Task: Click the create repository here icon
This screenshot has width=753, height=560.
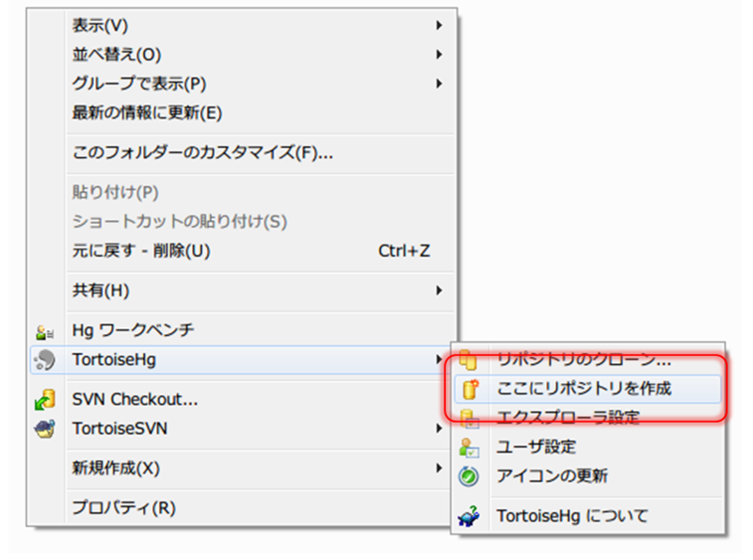Action: pyautogui.click(x=471, y=389)
